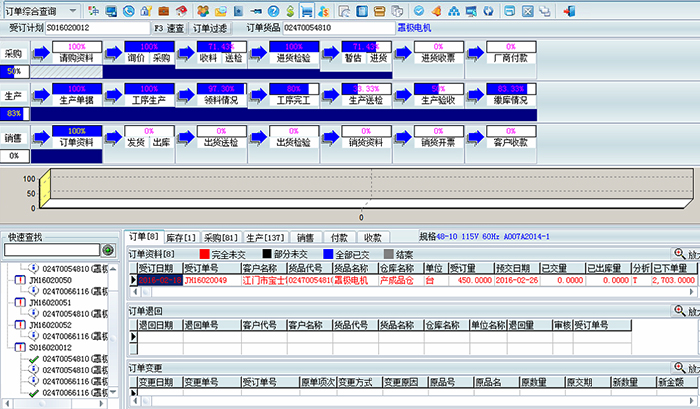
Task: Select tree node S016020012
Action: coord(50,347)
